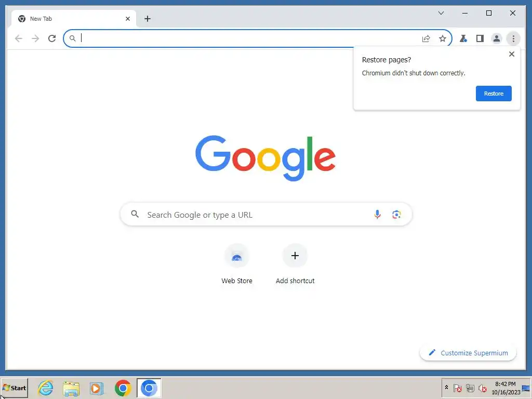Image resolution: width=532 pixels, height=399 pixels.
Task: Open the three-dot browser menu
Action: coord(513,38)
